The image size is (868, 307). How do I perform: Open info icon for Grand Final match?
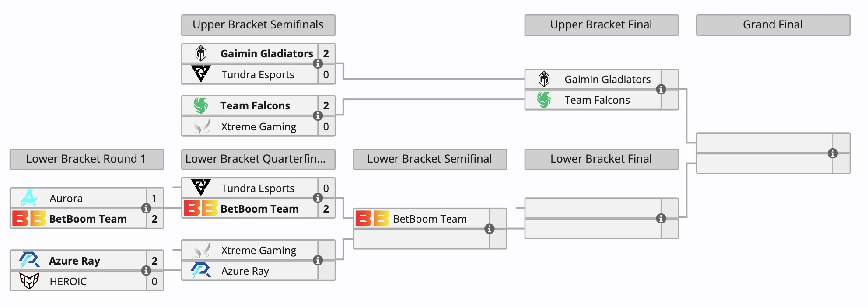pyautogui.click(x=833, y=153)
